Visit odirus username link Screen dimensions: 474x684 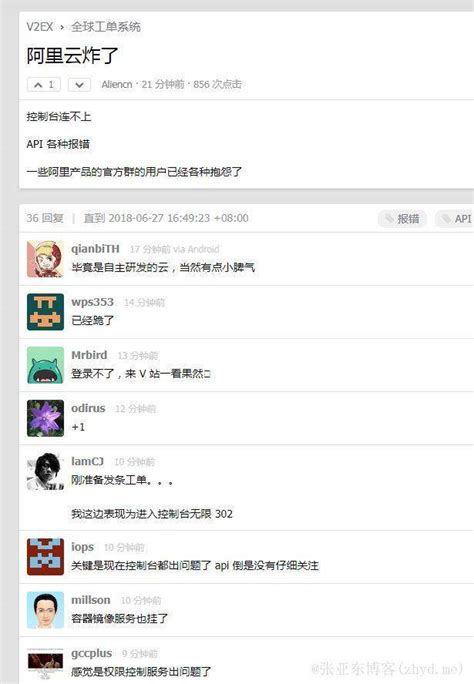[x=89, y=408]
